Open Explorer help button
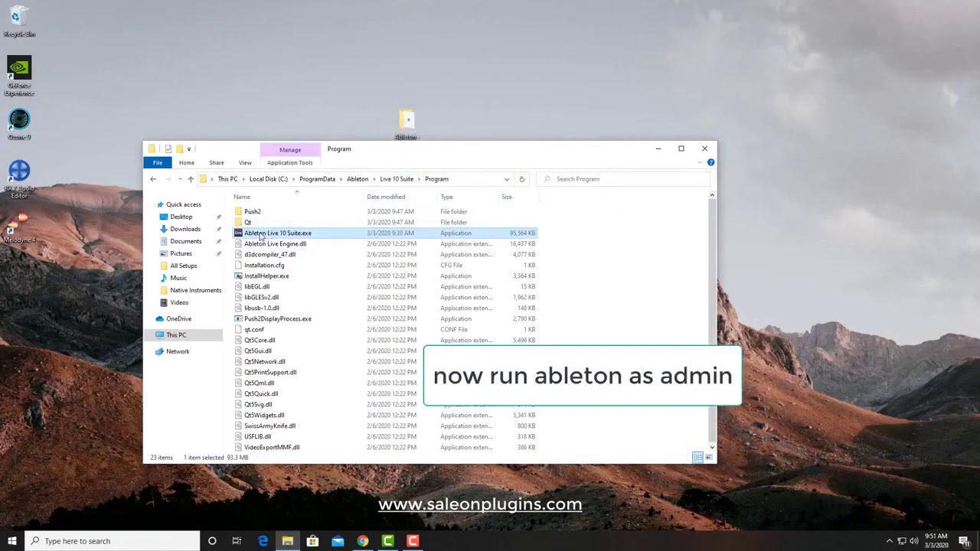This screenshot has width=980, height=551. click(710, 162)
